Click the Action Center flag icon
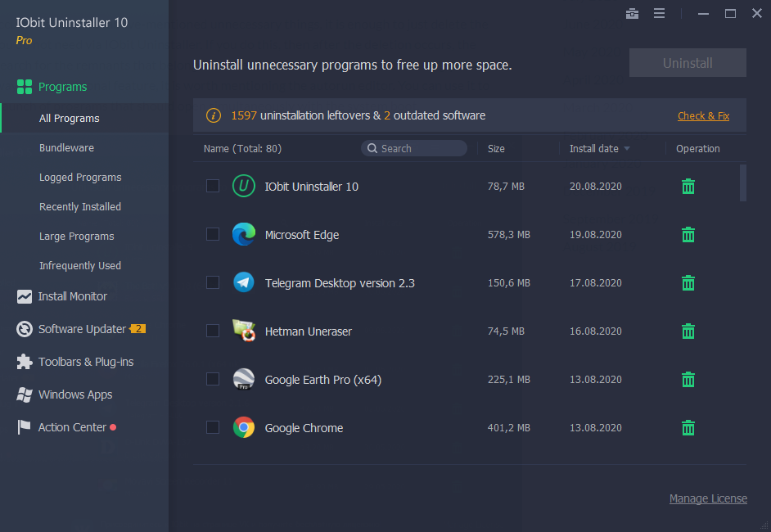The width and height of the screenshot is (771, 532). click(24, 427)
